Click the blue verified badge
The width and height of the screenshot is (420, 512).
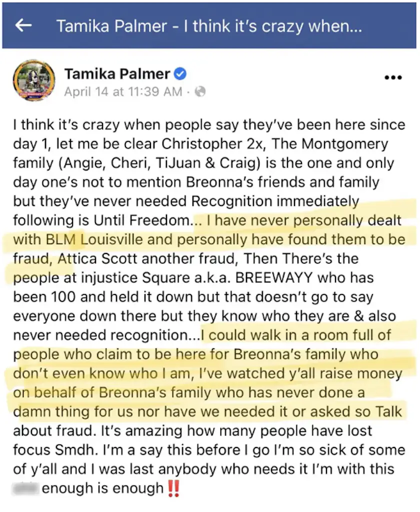click(x=180, y=74)
